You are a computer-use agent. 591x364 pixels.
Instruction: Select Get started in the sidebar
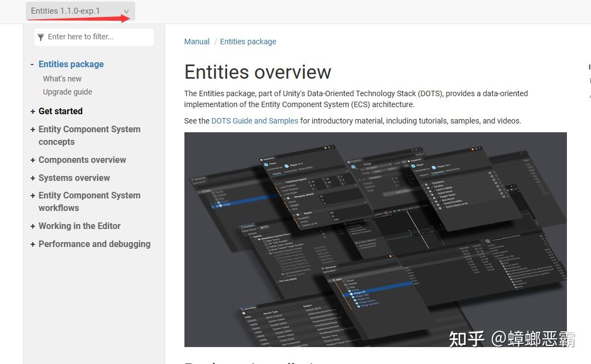tap(61, 111)
